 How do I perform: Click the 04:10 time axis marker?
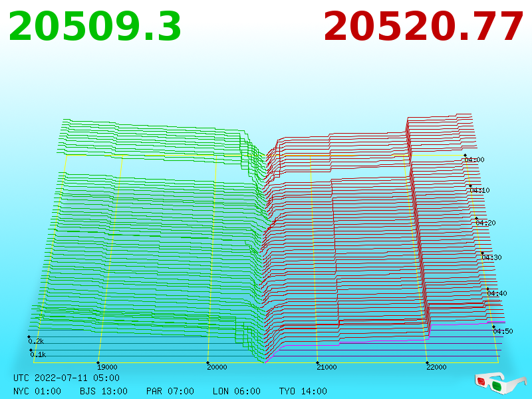[480, 190]
